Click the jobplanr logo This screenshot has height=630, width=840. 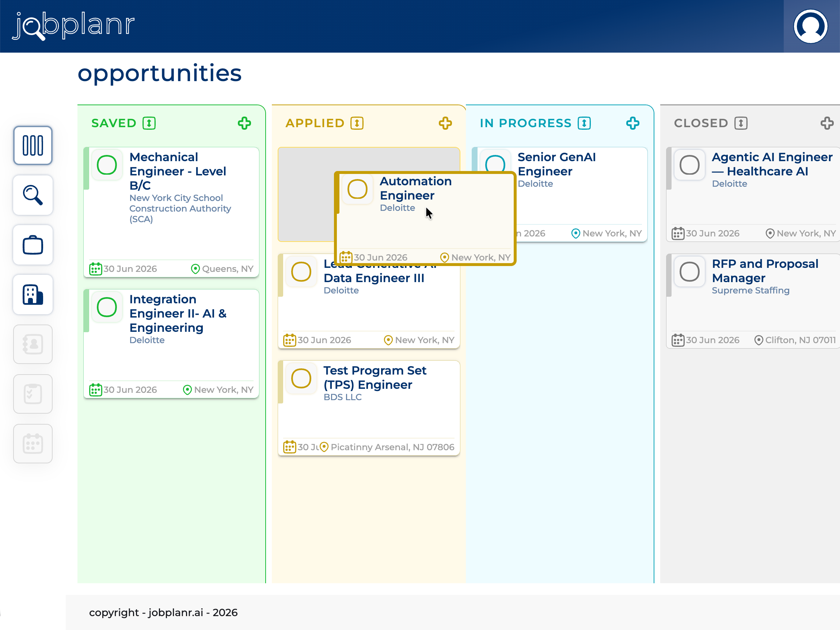point(73,26)
